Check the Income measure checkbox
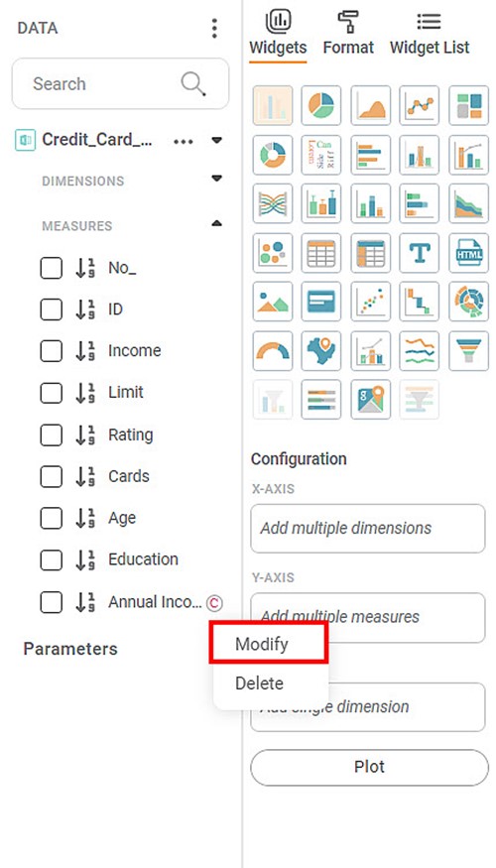Viewport: 496px width, 868px height. (51, 351)
